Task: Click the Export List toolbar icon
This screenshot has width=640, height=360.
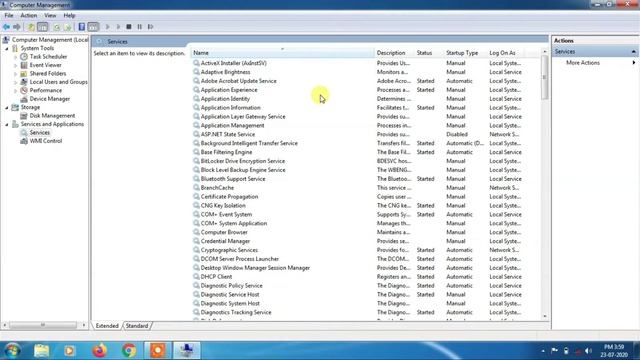Action: pos(67,27)
